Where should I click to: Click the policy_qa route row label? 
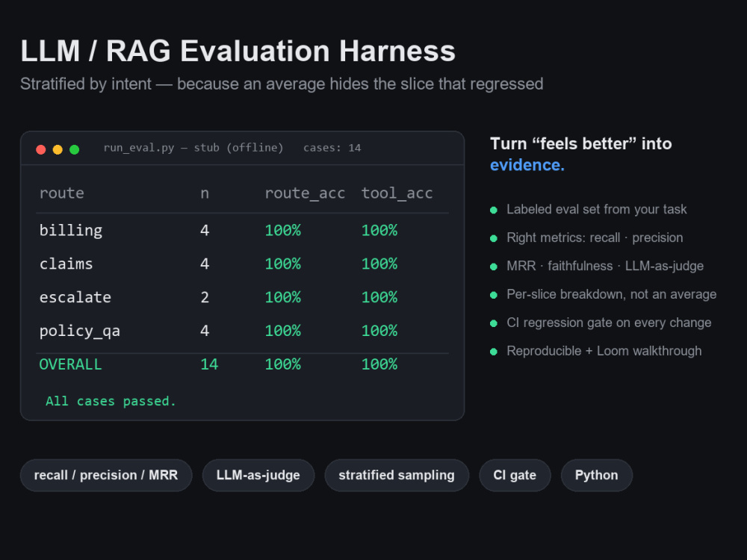click(x=80, y=331)
